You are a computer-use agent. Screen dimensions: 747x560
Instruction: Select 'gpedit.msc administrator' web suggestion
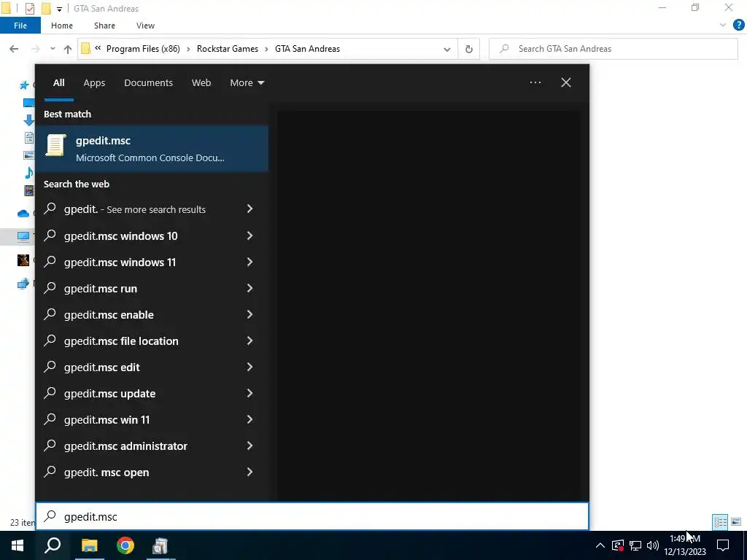tap(152, 446)
